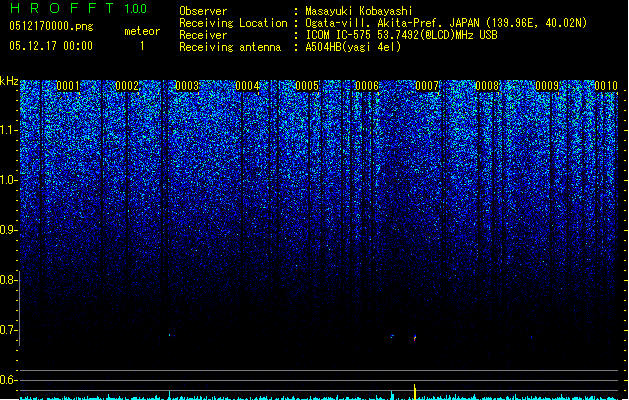
Task: Click the 'Observer' field label
Action: pyautogui.click(x=203, y=11)
